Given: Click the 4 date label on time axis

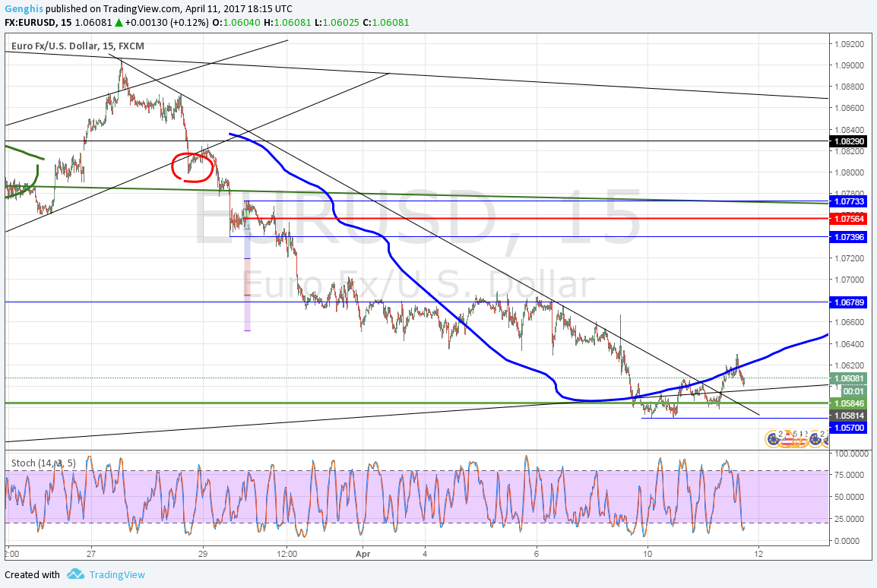Looking at the screenshot, I should point(425,554).
